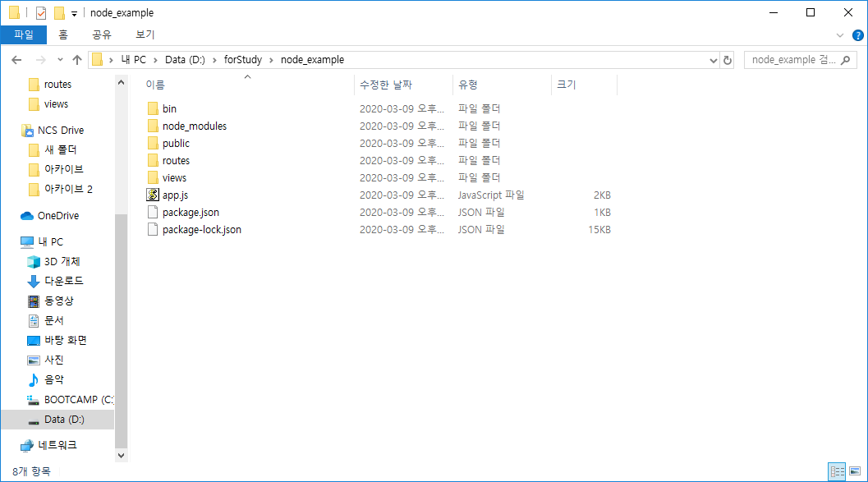
Task: Expand the ribbon with the chevron
Action: (840, 35)
